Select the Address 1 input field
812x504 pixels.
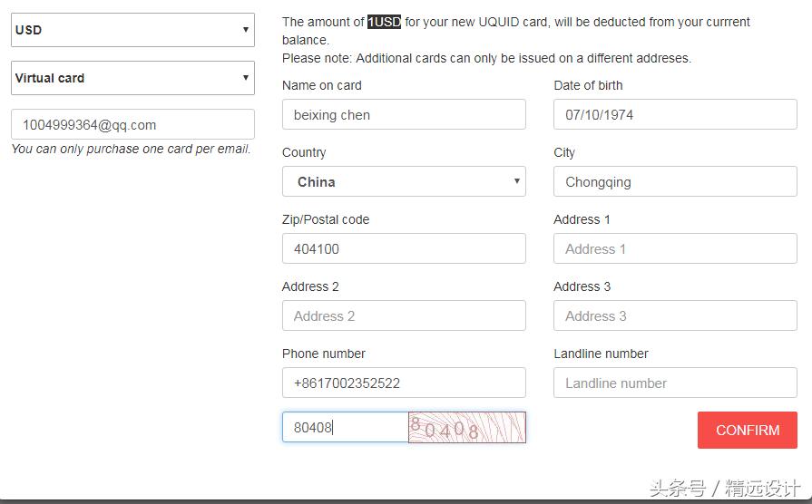(675, 249)
